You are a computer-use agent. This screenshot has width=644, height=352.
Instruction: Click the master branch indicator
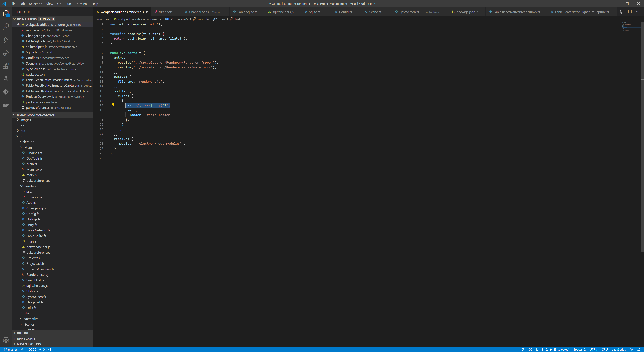click(11, 349)
